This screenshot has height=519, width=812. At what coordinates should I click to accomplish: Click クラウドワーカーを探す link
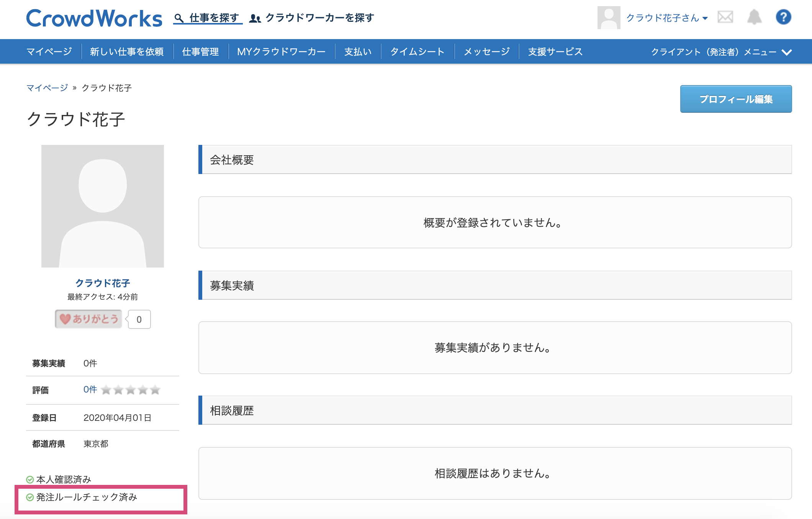pos(312,18)
